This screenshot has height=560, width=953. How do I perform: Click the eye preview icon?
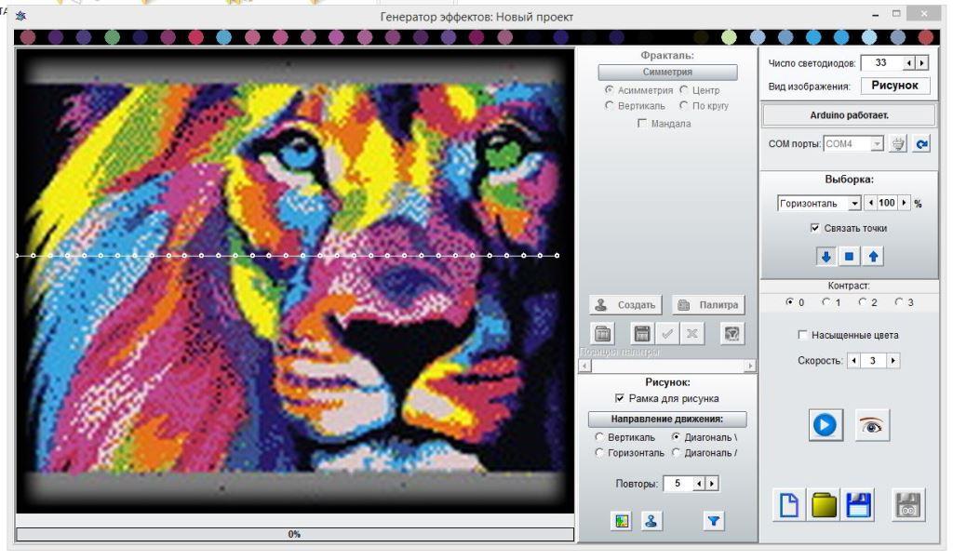(x=871, y=424)
